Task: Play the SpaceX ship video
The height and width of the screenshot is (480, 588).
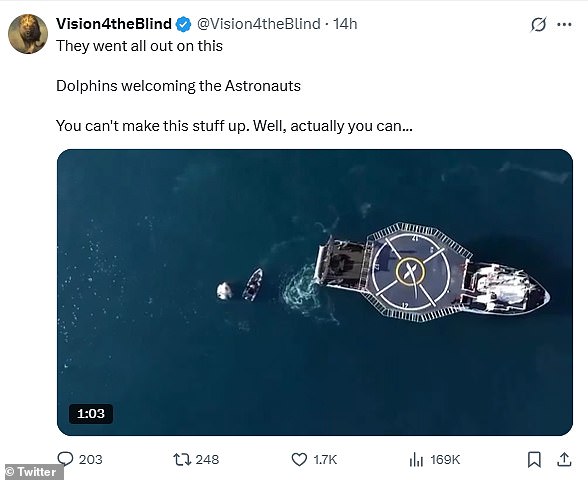Action: pos(315,292)
